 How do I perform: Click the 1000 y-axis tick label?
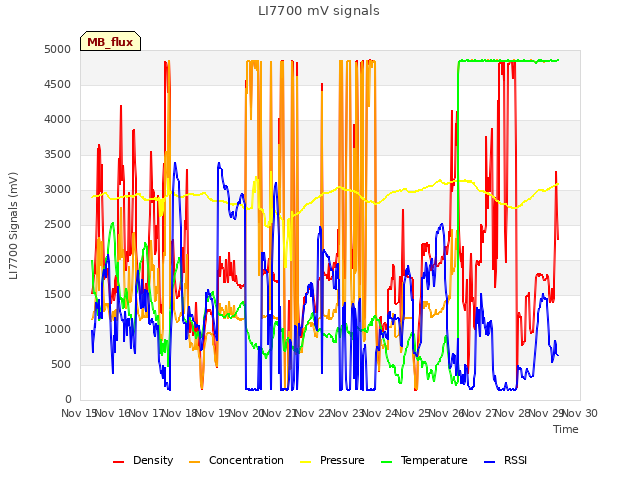(x=58, y=329)
